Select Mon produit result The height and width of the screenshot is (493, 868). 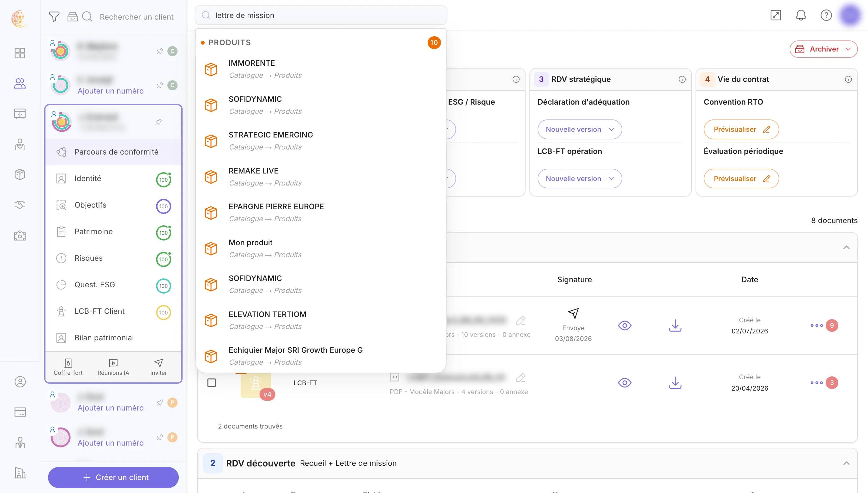321,248
